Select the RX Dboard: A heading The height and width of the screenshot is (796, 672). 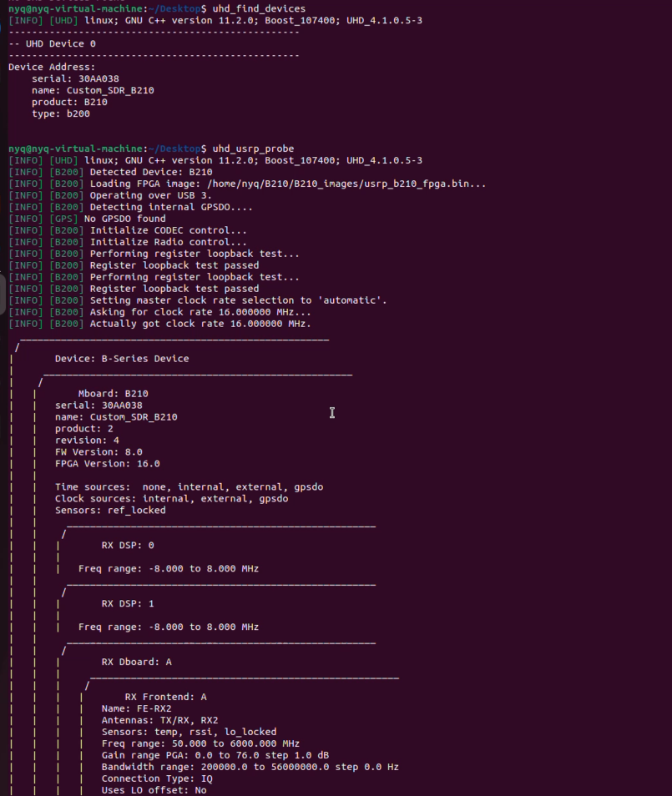tap(137, 662)
